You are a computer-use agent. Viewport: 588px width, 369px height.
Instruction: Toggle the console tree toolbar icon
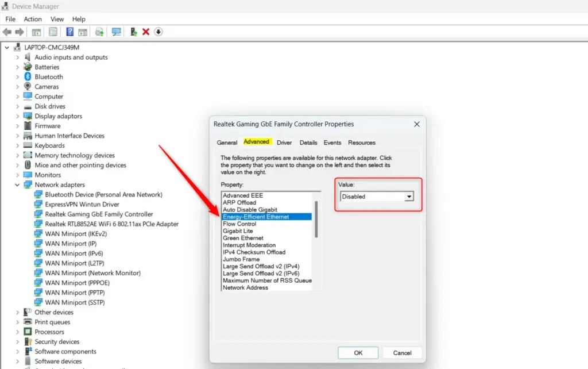[36, 32]
